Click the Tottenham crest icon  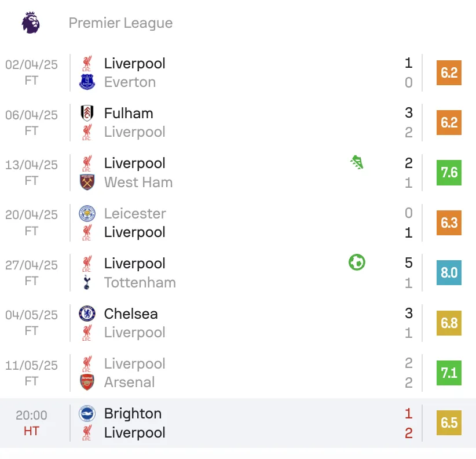pos(87,282)
